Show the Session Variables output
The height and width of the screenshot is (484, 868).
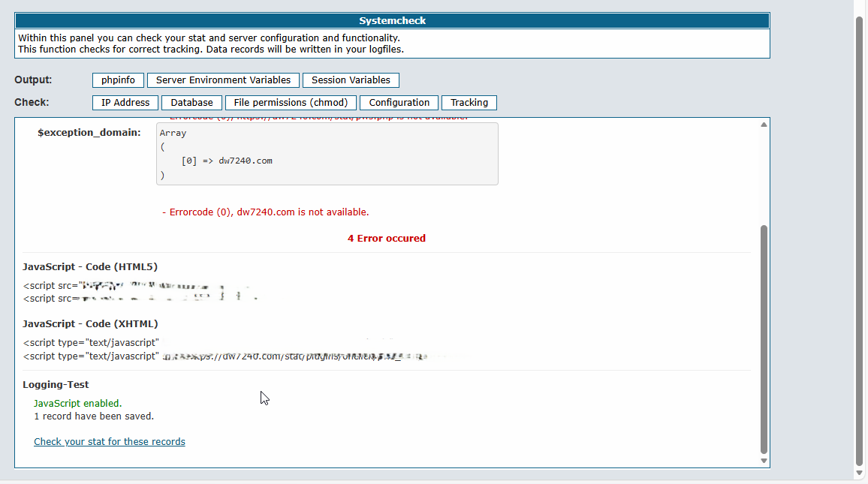351,80
